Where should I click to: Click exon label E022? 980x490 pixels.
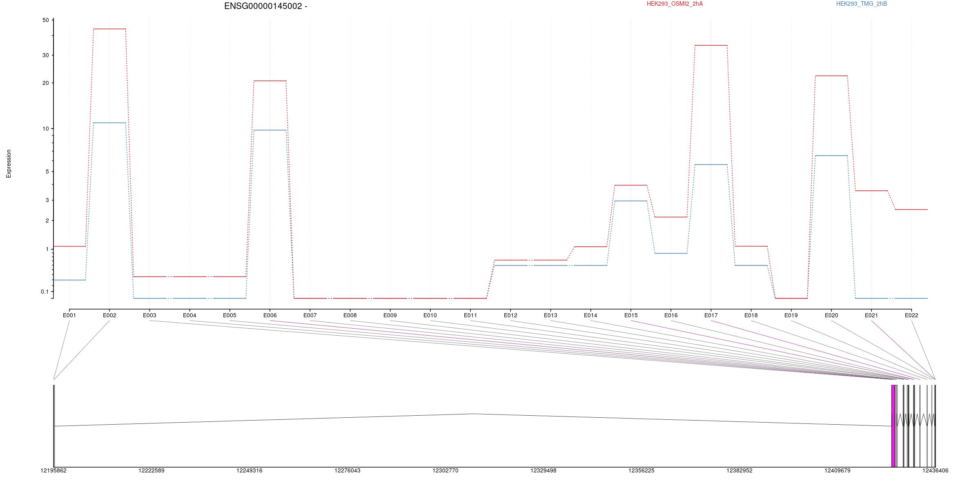point(911,315)
